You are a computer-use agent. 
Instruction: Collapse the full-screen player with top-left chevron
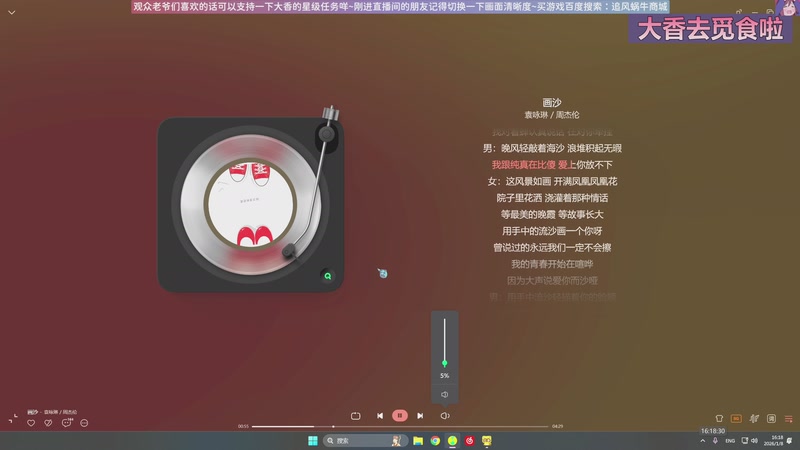(12, 12)
